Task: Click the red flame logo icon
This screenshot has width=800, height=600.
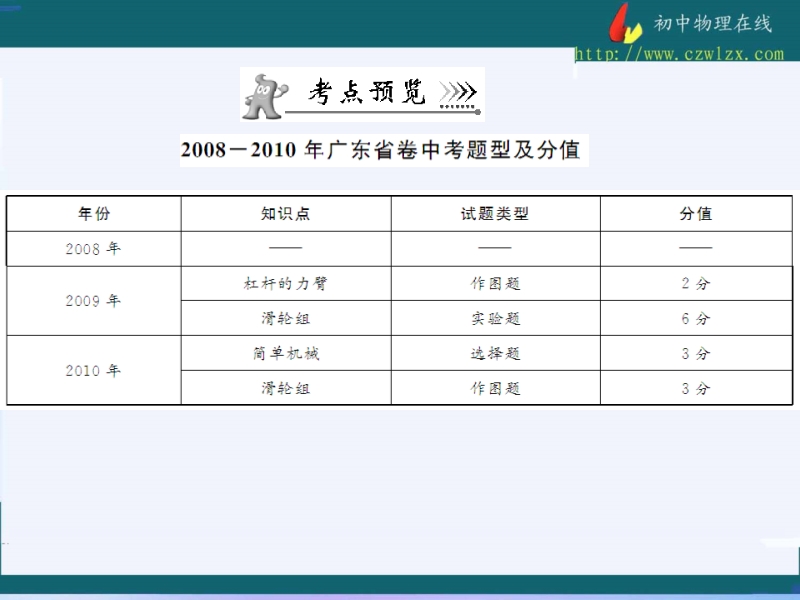Action: tap(626, 23)
